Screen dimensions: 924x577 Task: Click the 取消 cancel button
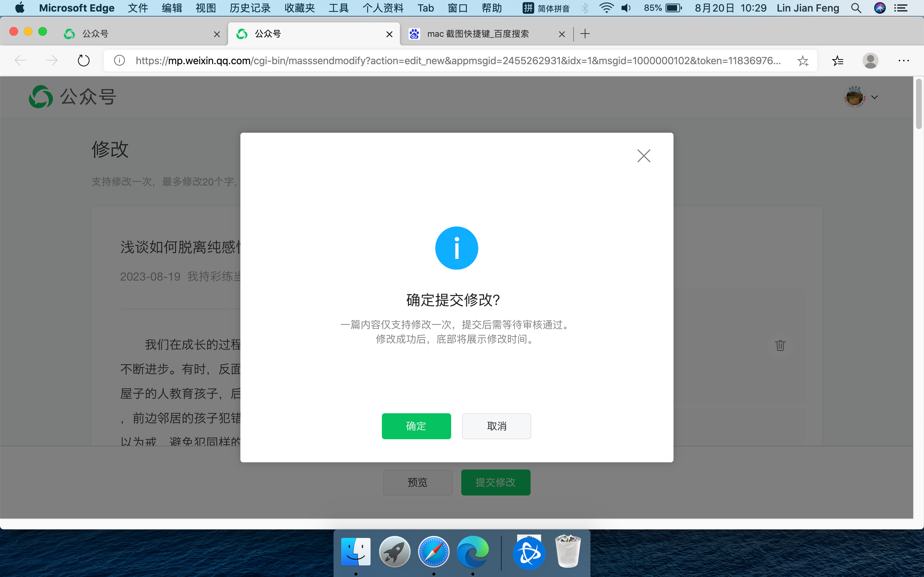click(x=496, y=426)
